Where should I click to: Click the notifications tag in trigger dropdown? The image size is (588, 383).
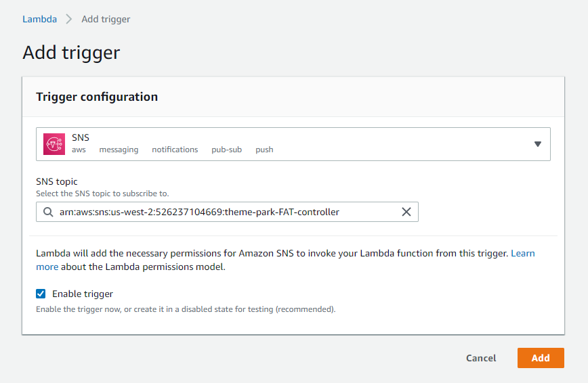coord(175,150)
